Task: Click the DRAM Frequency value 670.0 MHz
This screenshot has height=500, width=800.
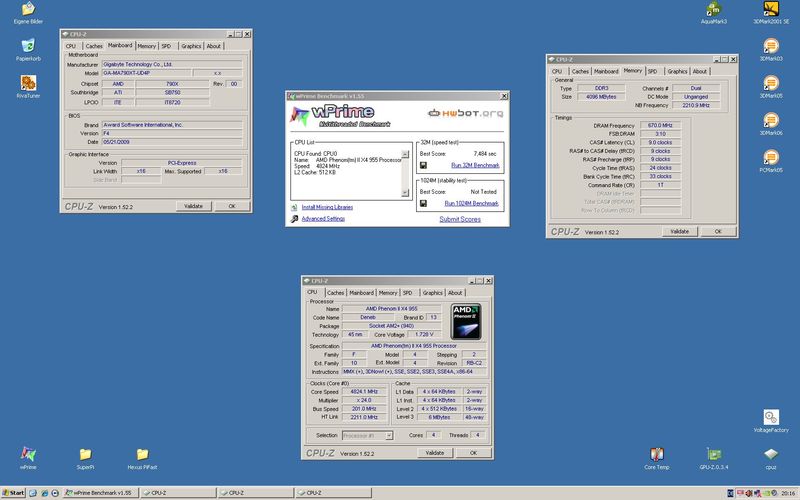Action: click(x=660, y=126)
